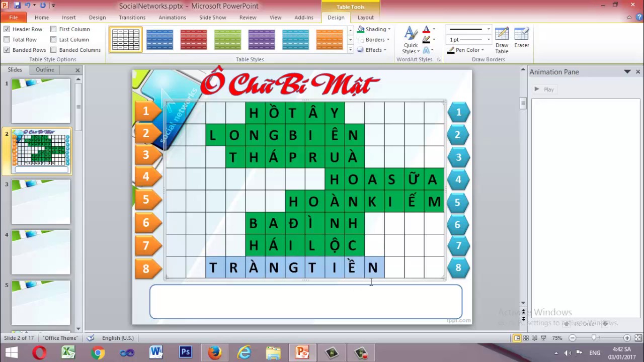
Task: Click the Save icon in title bar
Action: 17,6
